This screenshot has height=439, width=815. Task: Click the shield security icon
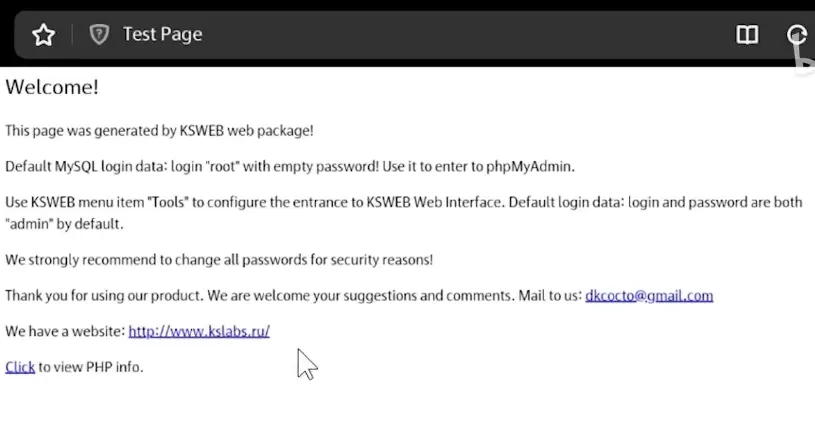pyautogui.click(x=99, y=35)
